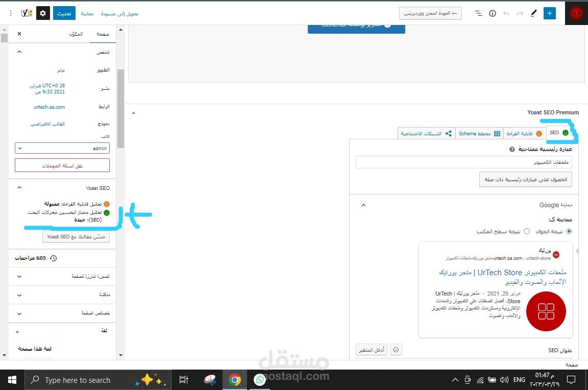Click حسّن مقالتك مع Yoast SEO button
Screen dimensions: 588x390
[x=76, y=237]
